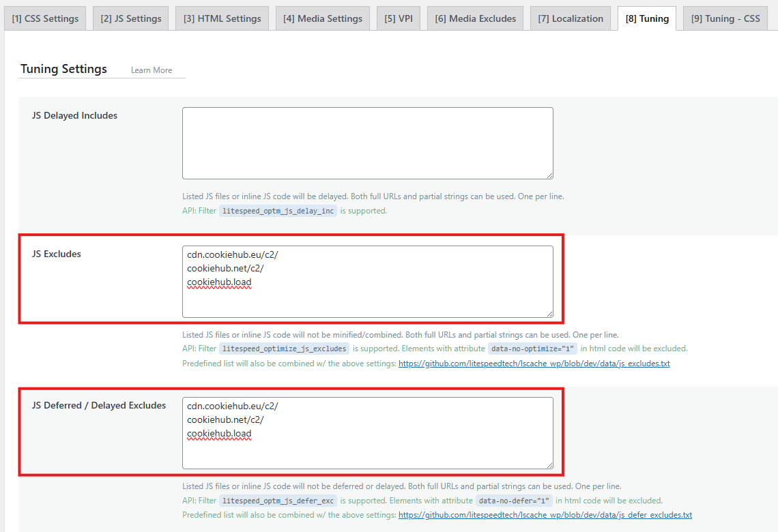This screenshot has width=778, height=532.
Task: Go to the [3] HTML Settings tab
Action: [x=222, y=18]
